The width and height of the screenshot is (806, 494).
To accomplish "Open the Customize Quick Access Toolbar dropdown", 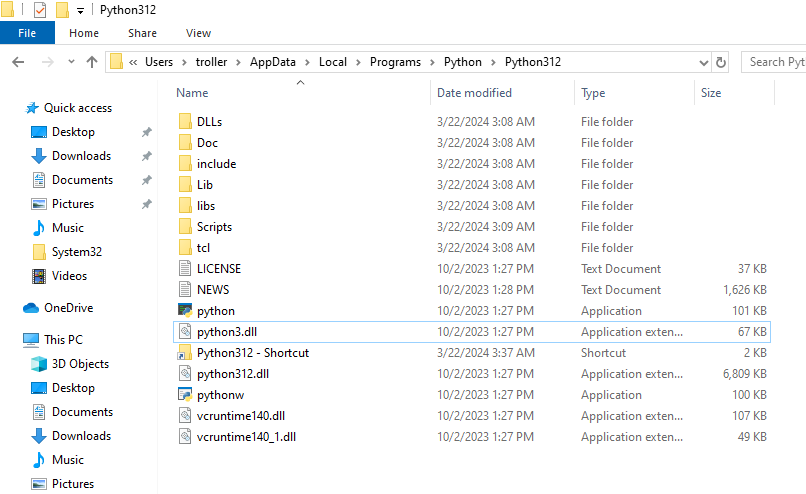I will coord(80,11).
